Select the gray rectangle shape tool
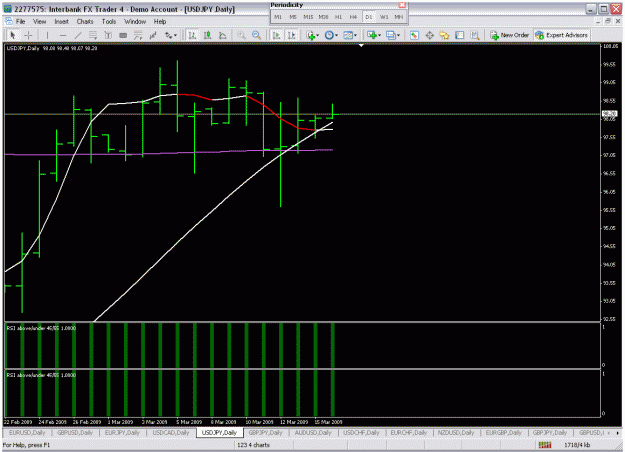 123,35
